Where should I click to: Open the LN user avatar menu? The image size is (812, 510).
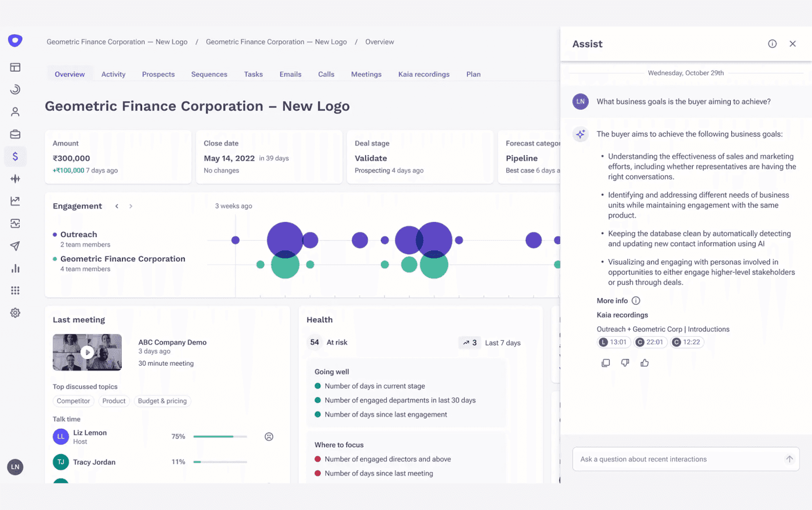15,467
